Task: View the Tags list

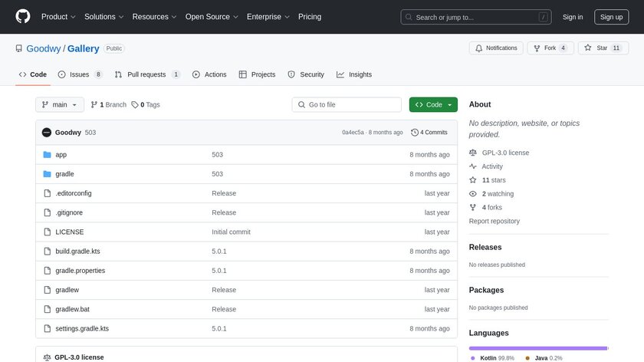Action: point(146,105)
